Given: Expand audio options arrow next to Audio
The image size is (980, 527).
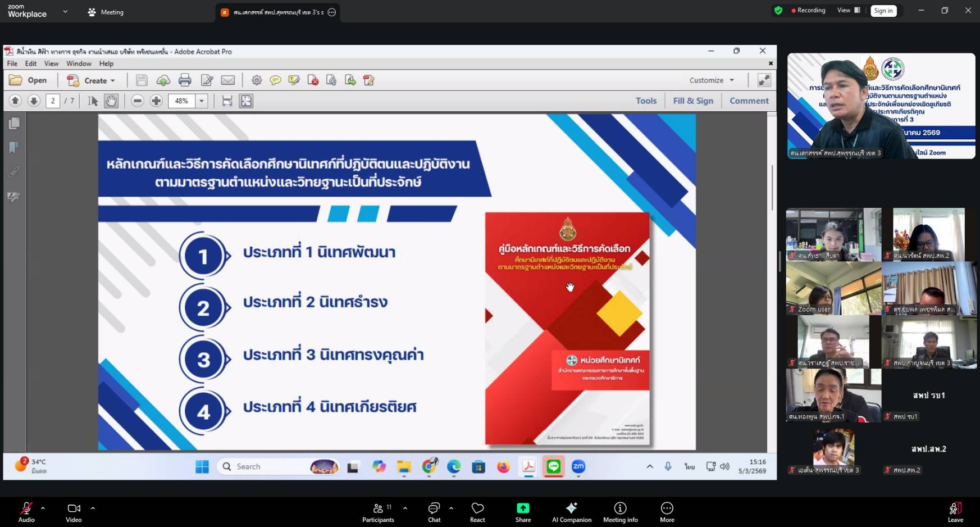Looking at the screenshot, I should 43,508.
